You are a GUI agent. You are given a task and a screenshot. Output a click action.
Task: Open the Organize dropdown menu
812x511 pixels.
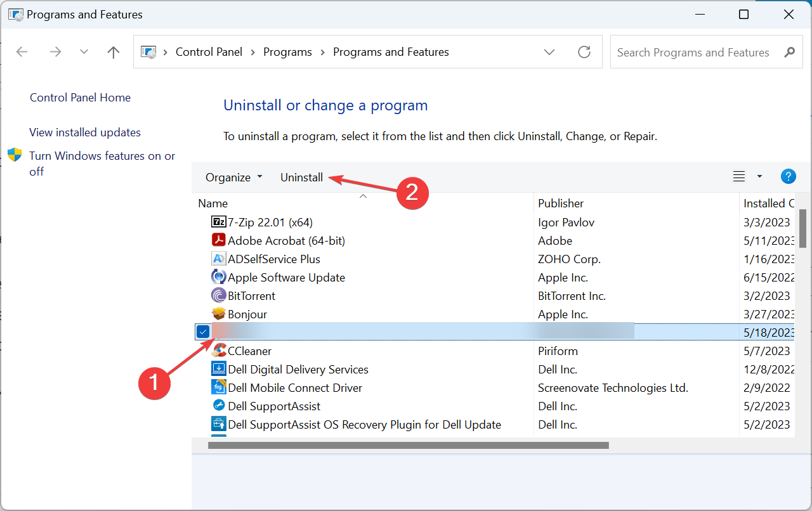pos(233,178)
